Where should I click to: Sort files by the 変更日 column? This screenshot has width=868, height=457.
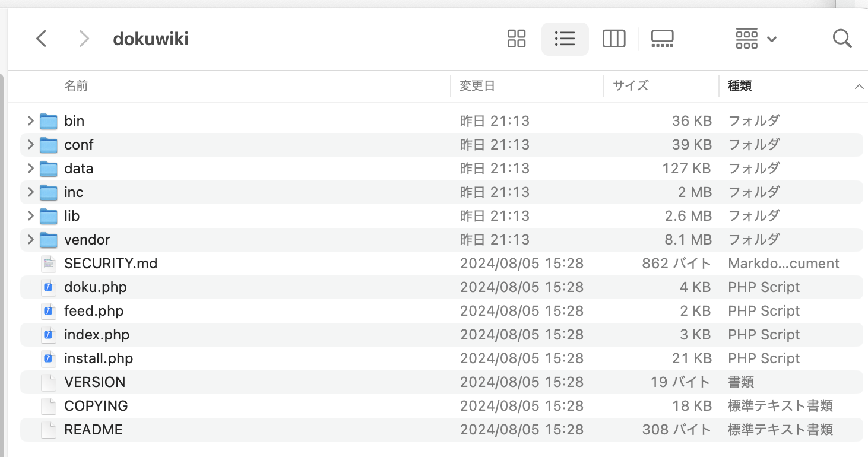[x=477, y=85]
